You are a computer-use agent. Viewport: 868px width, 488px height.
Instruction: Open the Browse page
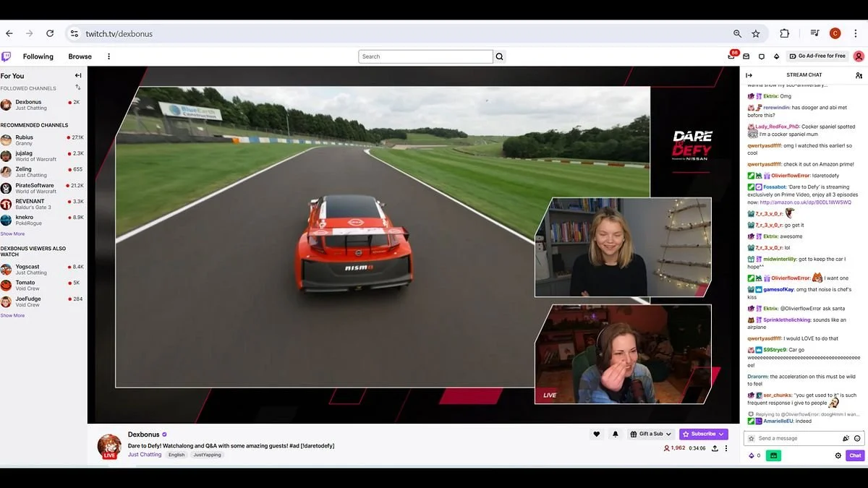pyautogui.click(x=80, y=56)
